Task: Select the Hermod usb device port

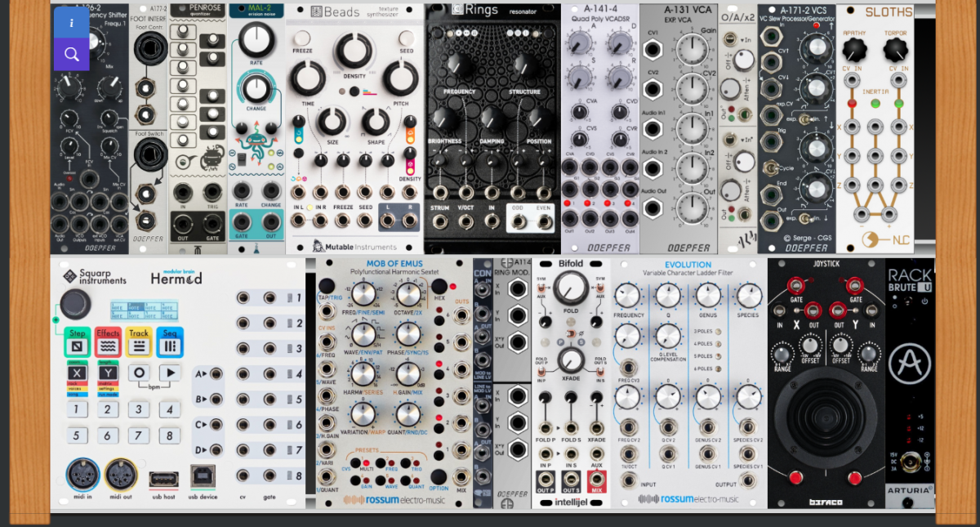Action: pyautogui.click(x=203, y=476)
